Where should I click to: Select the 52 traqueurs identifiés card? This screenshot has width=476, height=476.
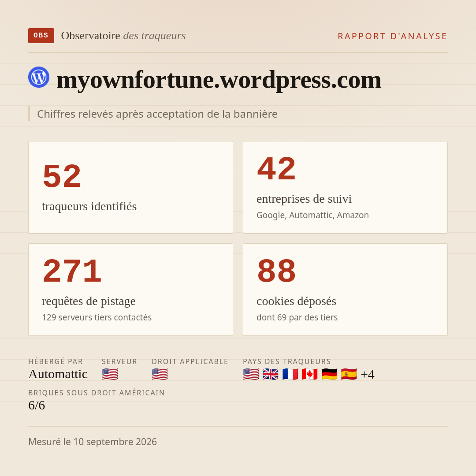(130, 187)
